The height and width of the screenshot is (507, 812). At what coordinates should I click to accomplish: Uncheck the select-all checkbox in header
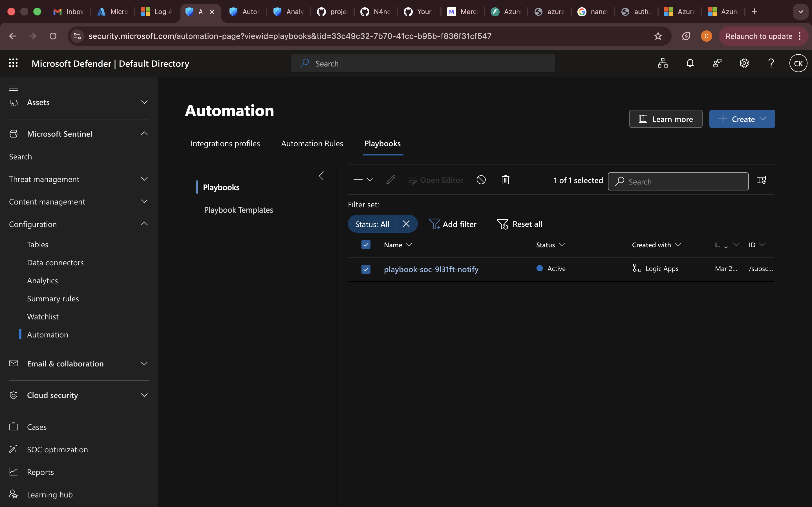366,245
